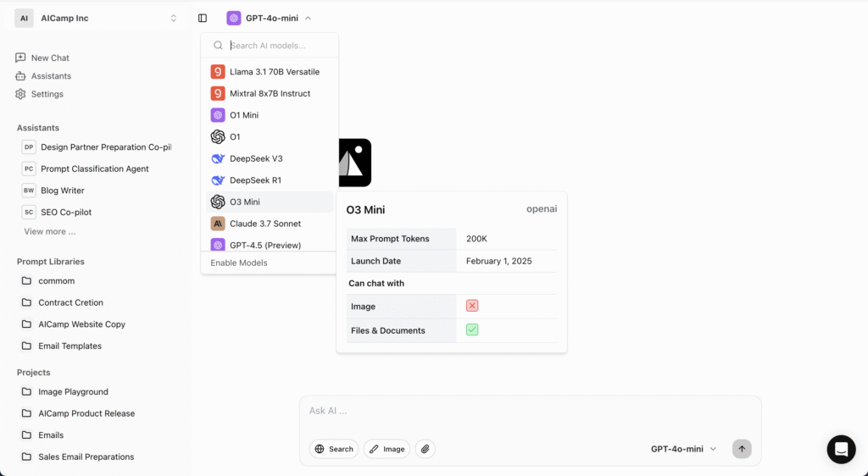Click the GPT-4o-mini purple icon in header
Image resolution: width=868 pixels, height=476 pixels.
click(234, 19)
